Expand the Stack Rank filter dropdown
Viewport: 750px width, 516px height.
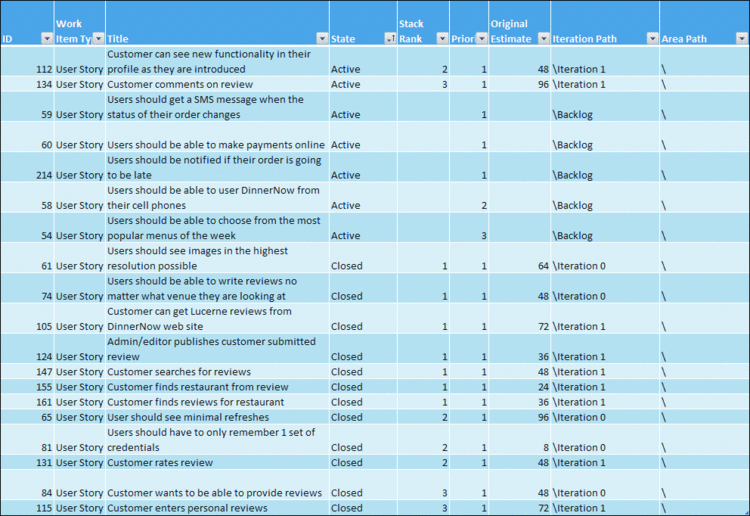pyautogui.click(x=440, y=39)
